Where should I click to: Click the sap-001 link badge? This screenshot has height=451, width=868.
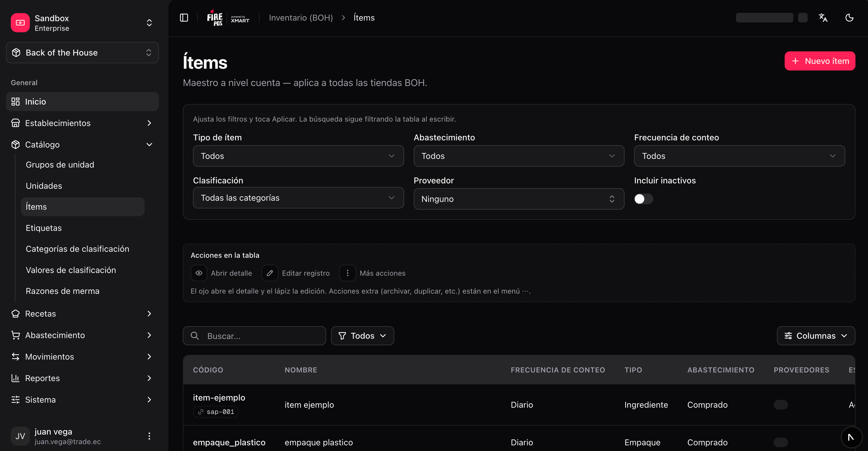tap(216, 412)
